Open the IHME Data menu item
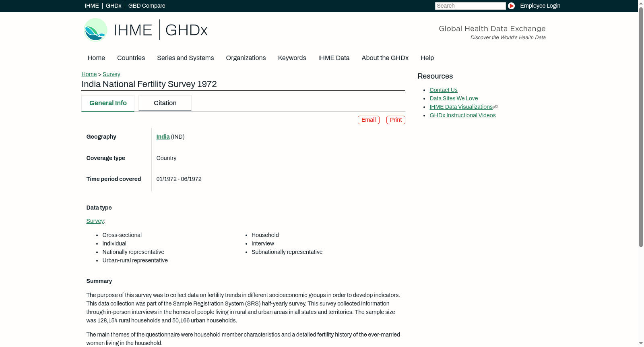Viewport: 644px width, 347px height. (x=334, y=58)
